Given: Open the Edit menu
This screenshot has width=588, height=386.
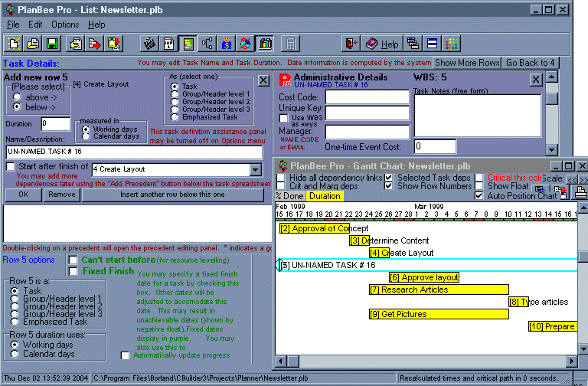Looking at the screenshot, I should [35, 25].
